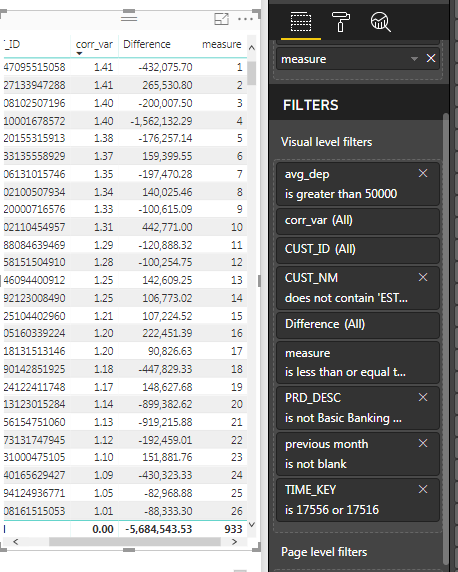Image resolution: width=458 pixels, height=572 pixels.
Task: Select total measure value 933
Action: point(233,529)
